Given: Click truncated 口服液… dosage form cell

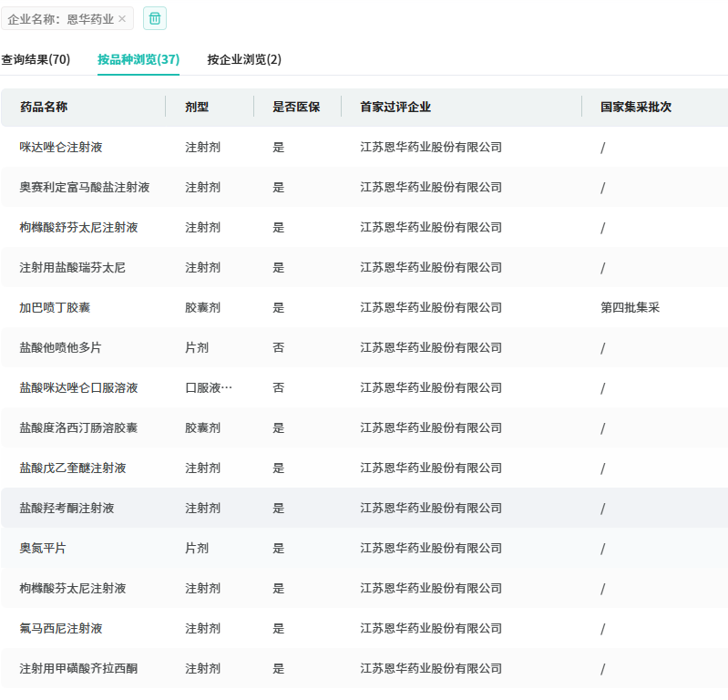Looking at the screenshot, I should (209, 387).
